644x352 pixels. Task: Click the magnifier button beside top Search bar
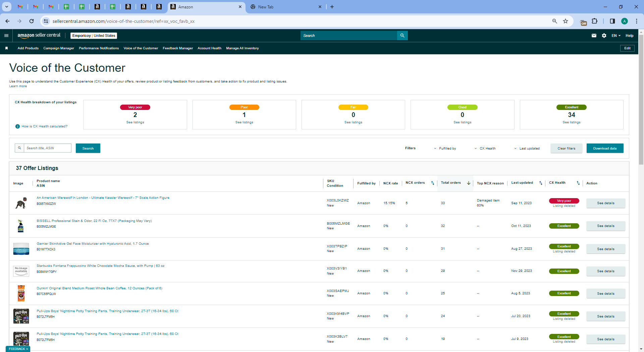coord(402,36)
